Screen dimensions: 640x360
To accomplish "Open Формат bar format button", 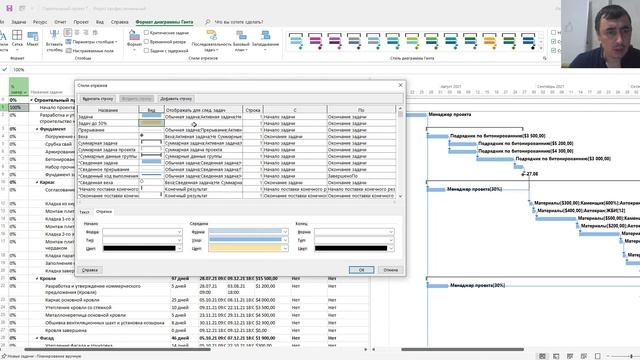I will pyautogui.click(x=134, y=40).
